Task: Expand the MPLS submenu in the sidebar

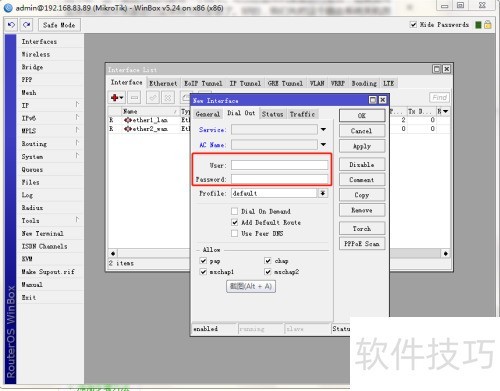Action: pyautogui.click(x=77, y=130)
